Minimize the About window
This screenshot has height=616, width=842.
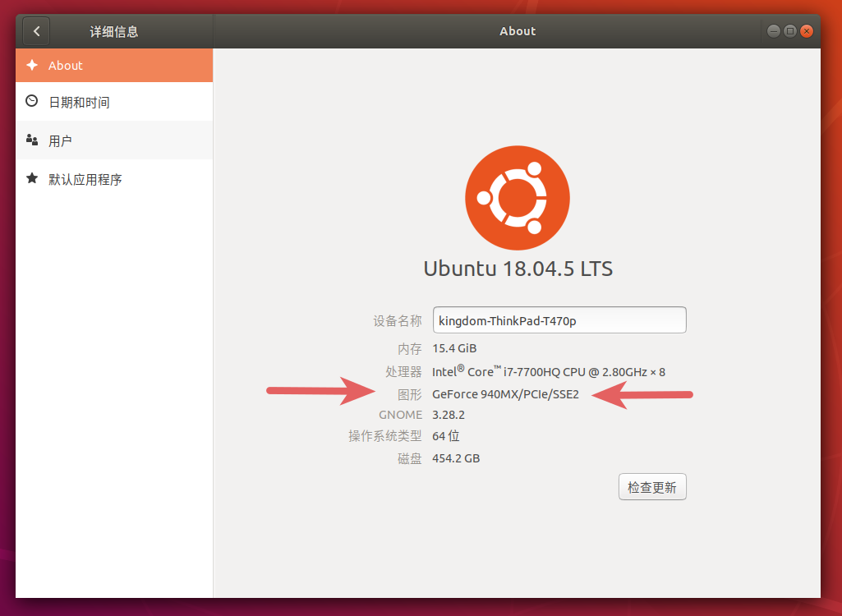(x=773, y=31)
